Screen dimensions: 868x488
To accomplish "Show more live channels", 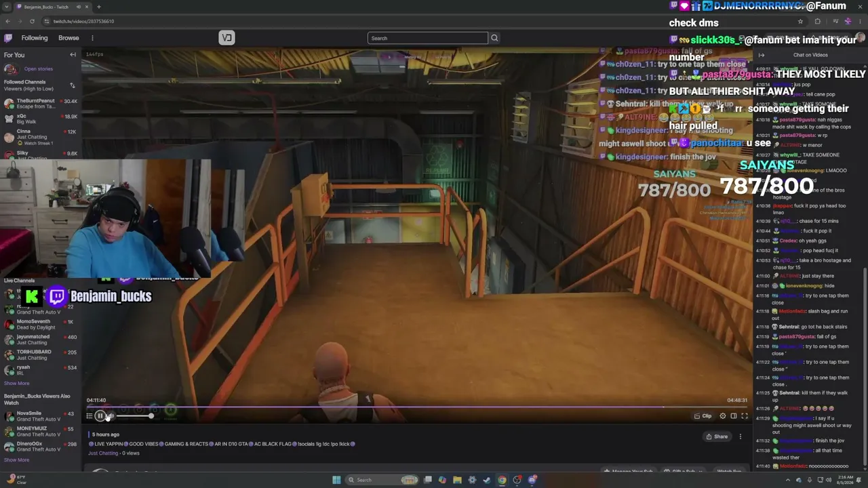I will coord(17,384).
